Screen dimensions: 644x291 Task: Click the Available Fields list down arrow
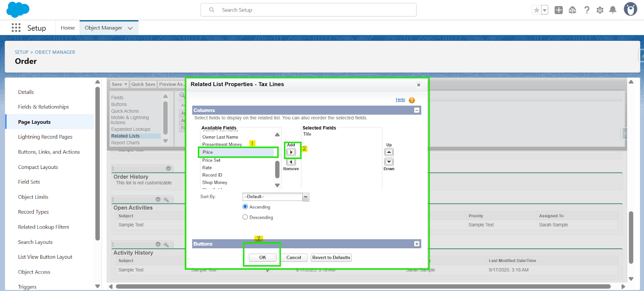click(277, 185)
